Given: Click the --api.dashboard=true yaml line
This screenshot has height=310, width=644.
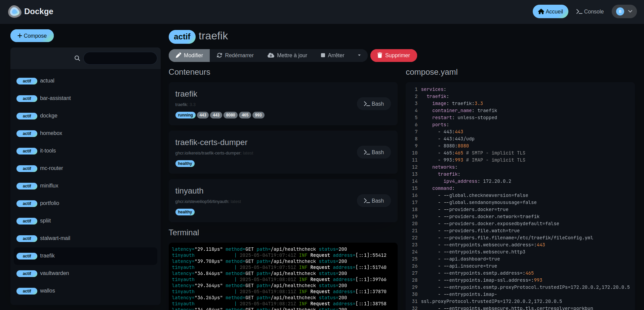Looking at the screenshot, I should click(469, 259).
